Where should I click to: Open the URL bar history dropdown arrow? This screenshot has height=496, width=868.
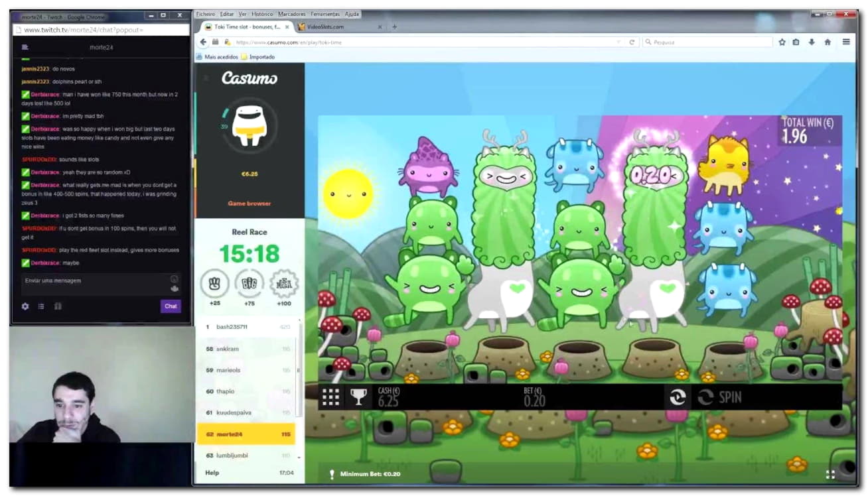[618, 42]
